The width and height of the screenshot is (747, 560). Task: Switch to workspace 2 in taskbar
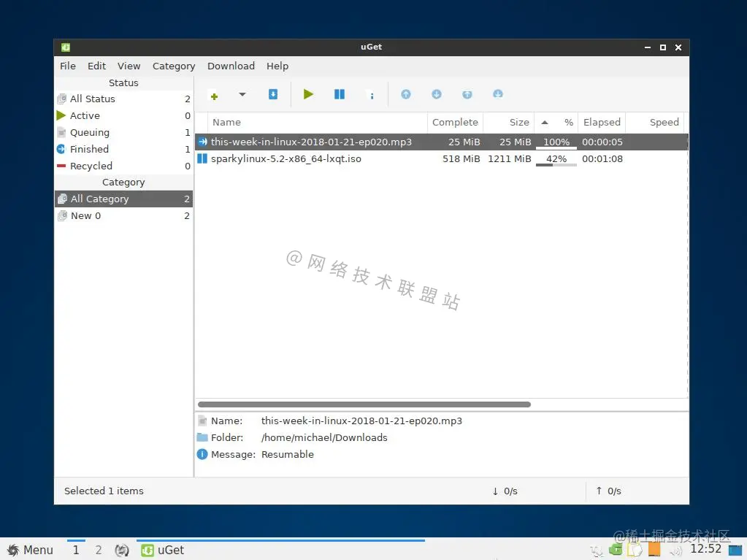(x=98, y=550)
